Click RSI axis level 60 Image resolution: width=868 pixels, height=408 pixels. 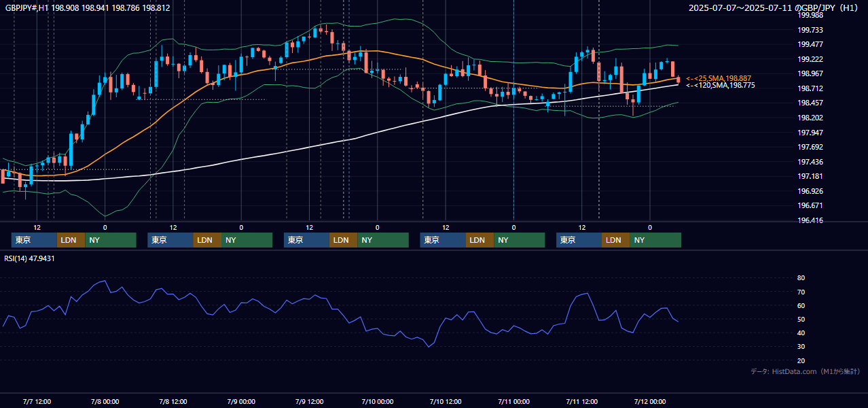pos(801,305)
